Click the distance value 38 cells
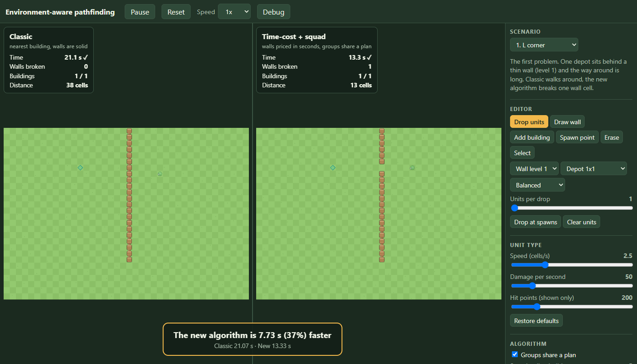 point(77,85)
